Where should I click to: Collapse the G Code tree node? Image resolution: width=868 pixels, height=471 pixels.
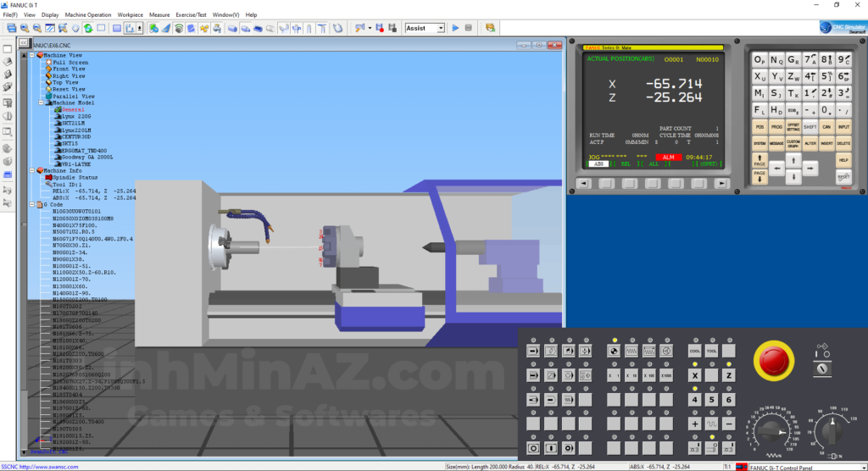pyautogui.click(x=32, y=205)
